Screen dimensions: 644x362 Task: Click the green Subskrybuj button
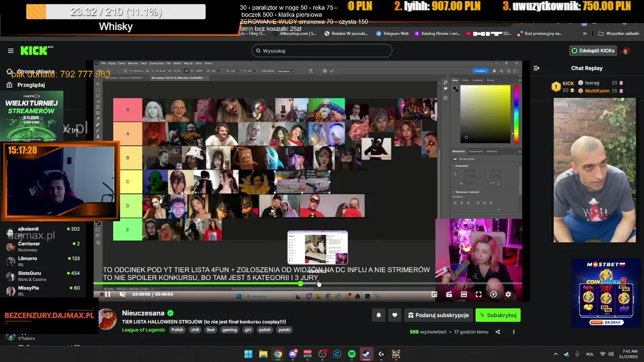[x=498, y=315]
